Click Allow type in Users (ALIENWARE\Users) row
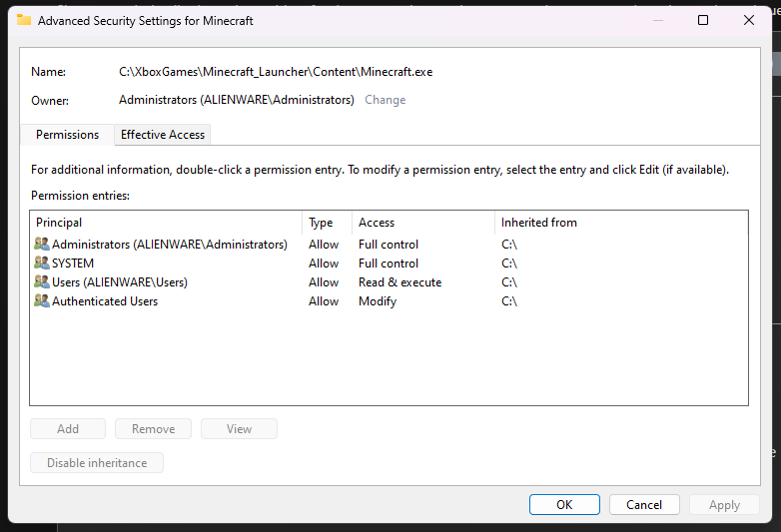 pos(324,282)
